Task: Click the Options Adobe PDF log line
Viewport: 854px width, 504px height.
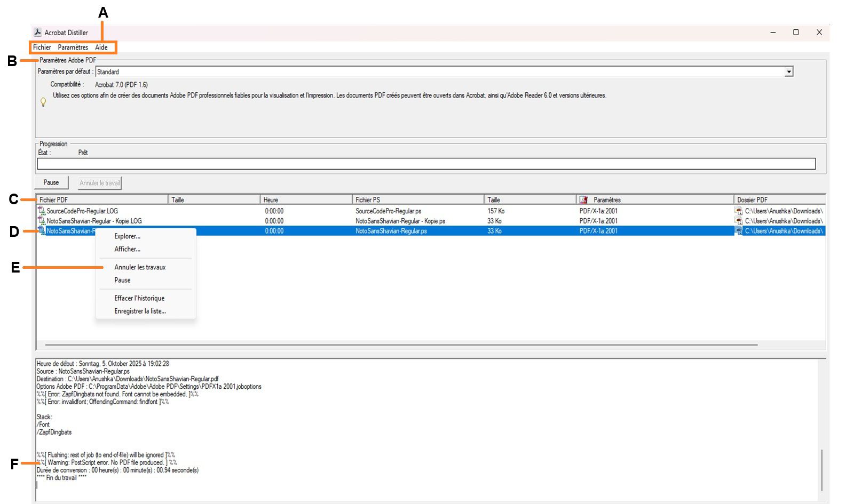Action: 149,387
